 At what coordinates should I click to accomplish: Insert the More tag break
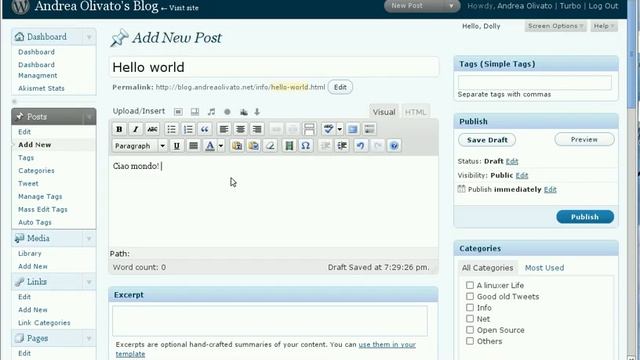[x=309, y=129]
